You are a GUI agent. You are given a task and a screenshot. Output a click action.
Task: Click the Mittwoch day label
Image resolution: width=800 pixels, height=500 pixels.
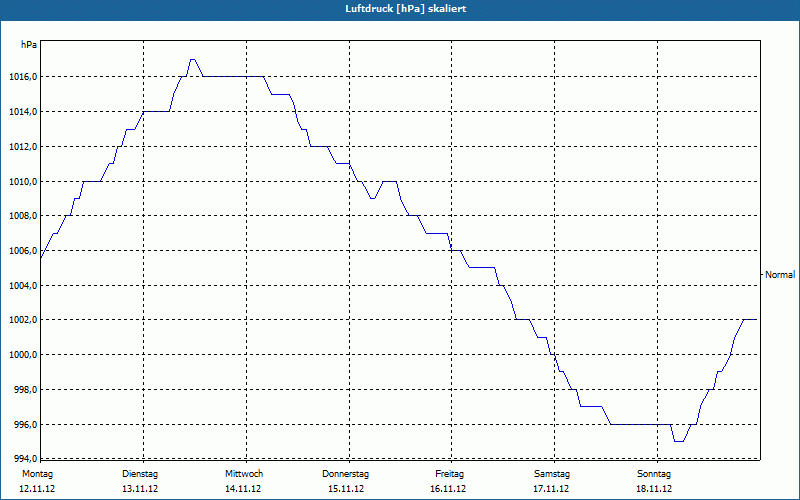tap(244, 474)
